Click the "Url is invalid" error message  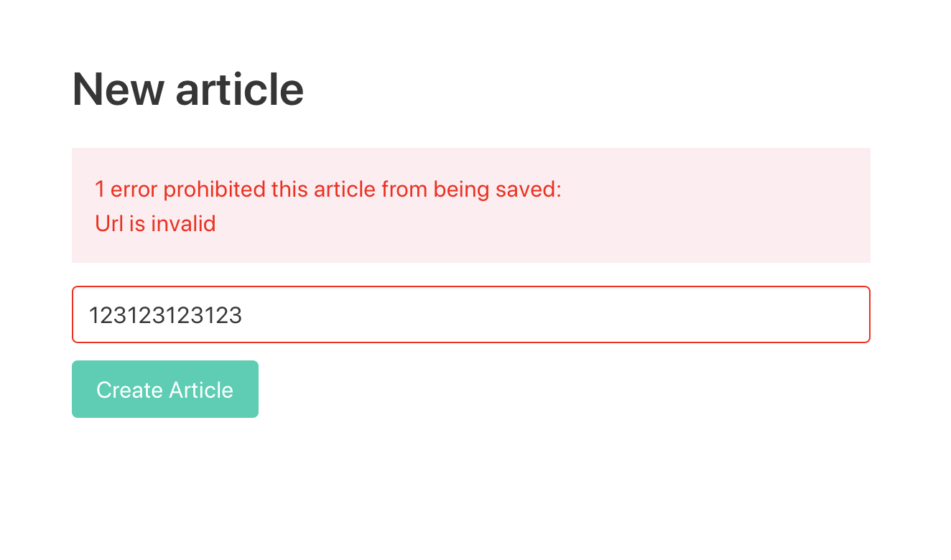pos(155,224)
